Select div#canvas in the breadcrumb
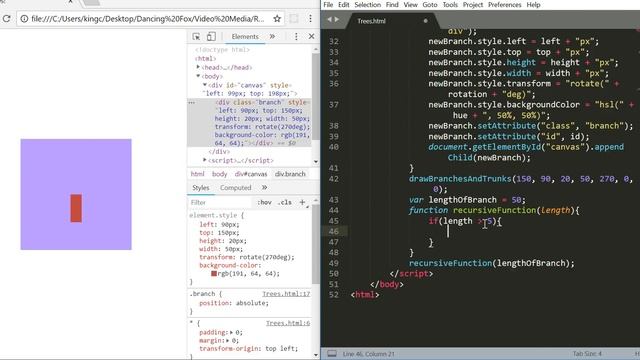640x360 pixels. [251, 174]
